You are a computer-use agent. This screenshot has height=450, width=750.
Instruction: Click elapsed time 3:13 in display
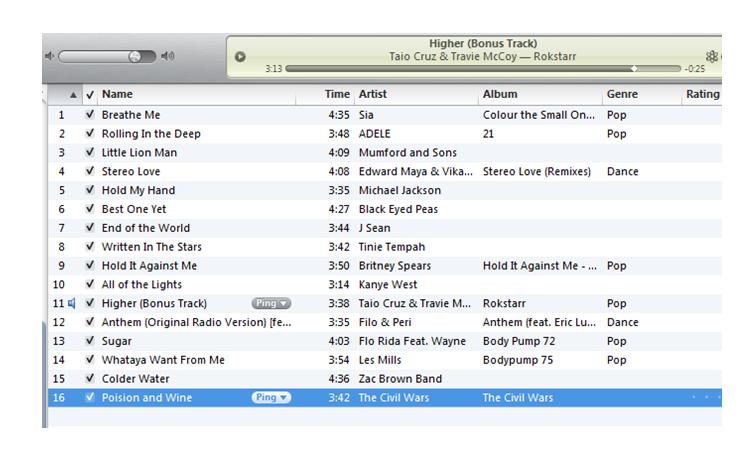tap(274, 69)
